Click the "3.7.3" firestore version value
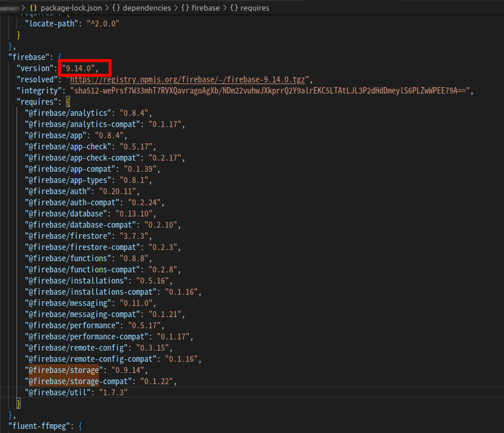 134,236
